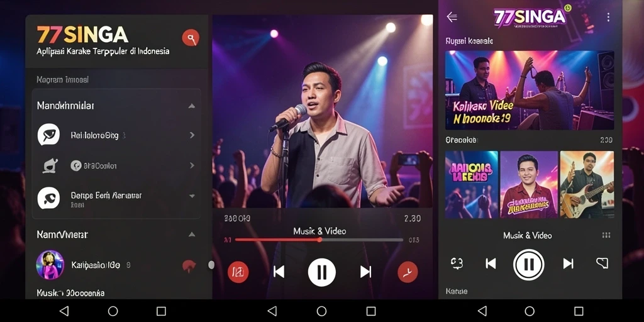The width and height of the screenshot is (644, 322).
Task: Tap the Android back button on center screen
Action: 272,311
